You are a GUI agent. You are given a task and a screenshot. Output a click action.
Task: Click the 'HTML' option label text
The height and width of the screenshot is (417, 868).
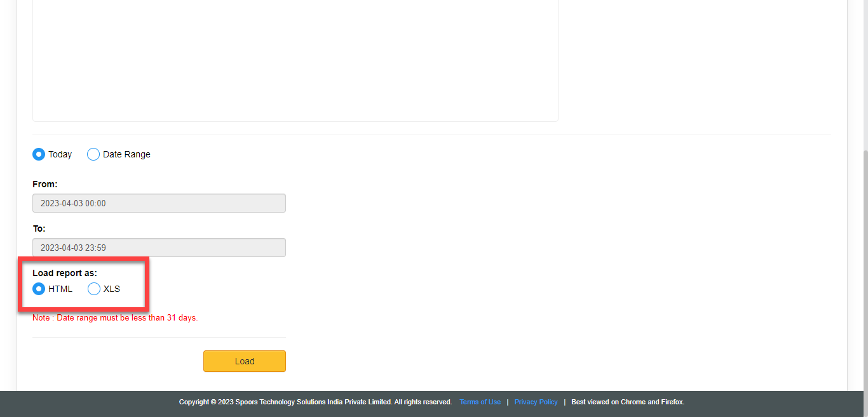pos(60,289)
